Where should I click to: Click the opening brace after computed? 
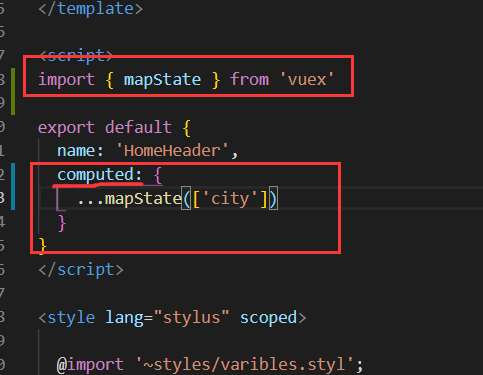[158, 175]
